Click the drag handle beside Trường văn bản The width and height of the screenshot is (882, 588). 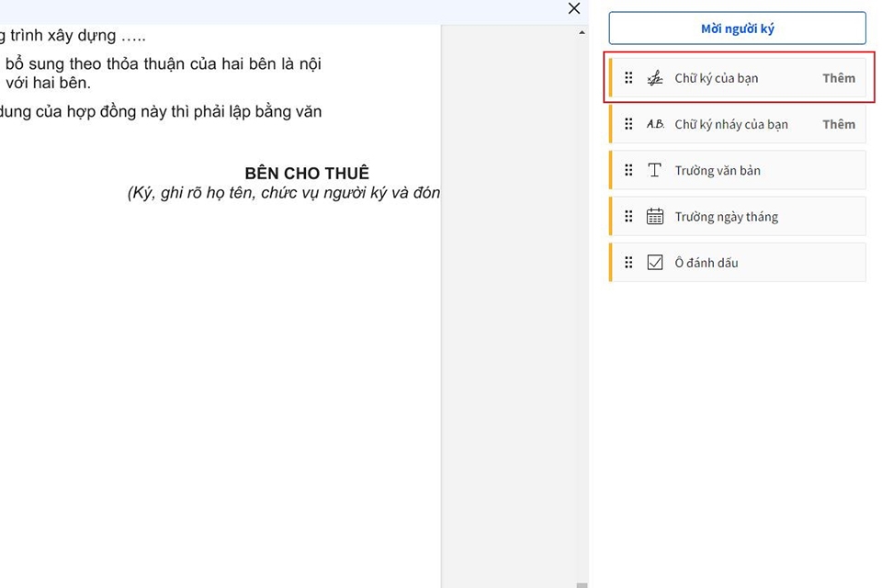[x=628, y=170]
